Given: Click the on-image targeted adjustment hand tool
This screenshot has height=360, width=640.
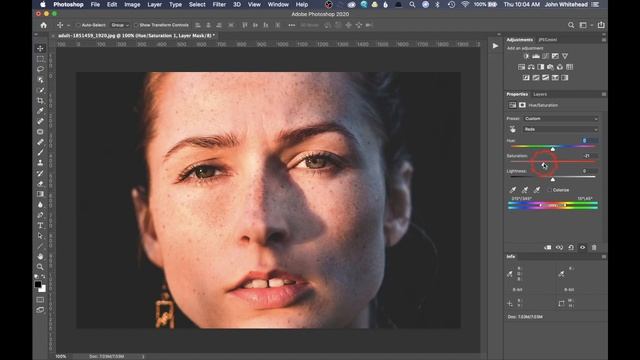Looking at the screenshot, I should click(513, 129).
